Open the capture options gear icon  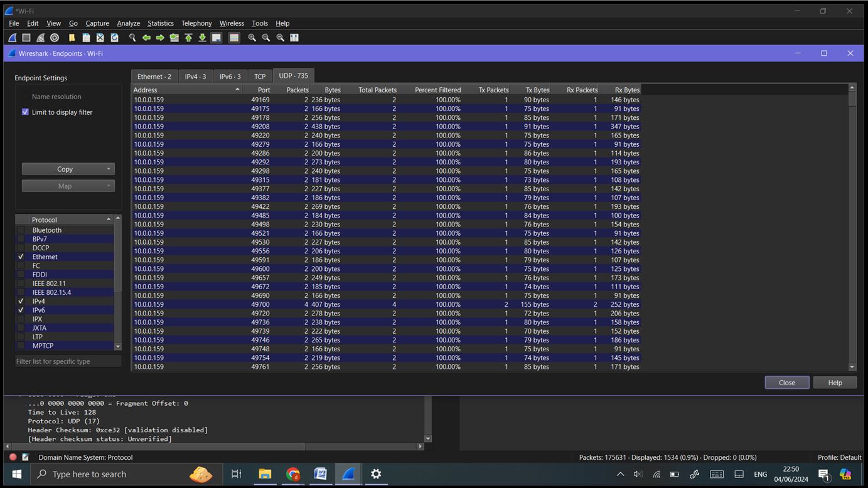(x=54, y=38)
